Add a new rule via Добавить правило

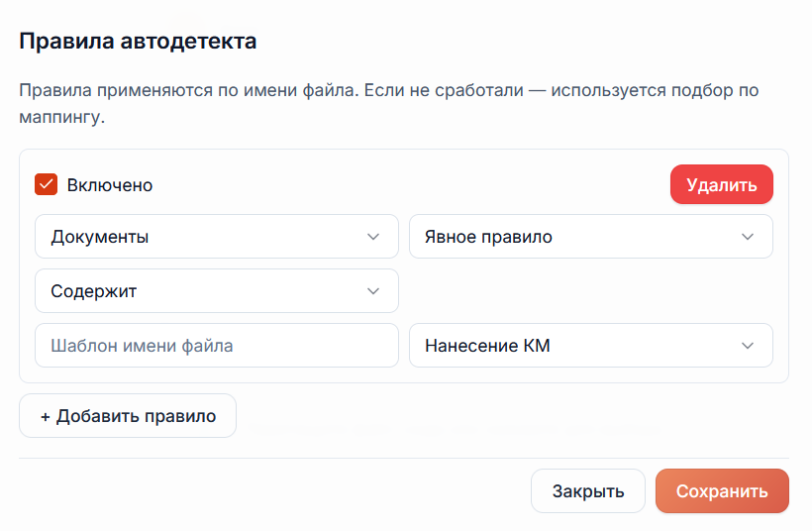pyautogui.click(x=128, y=416)
